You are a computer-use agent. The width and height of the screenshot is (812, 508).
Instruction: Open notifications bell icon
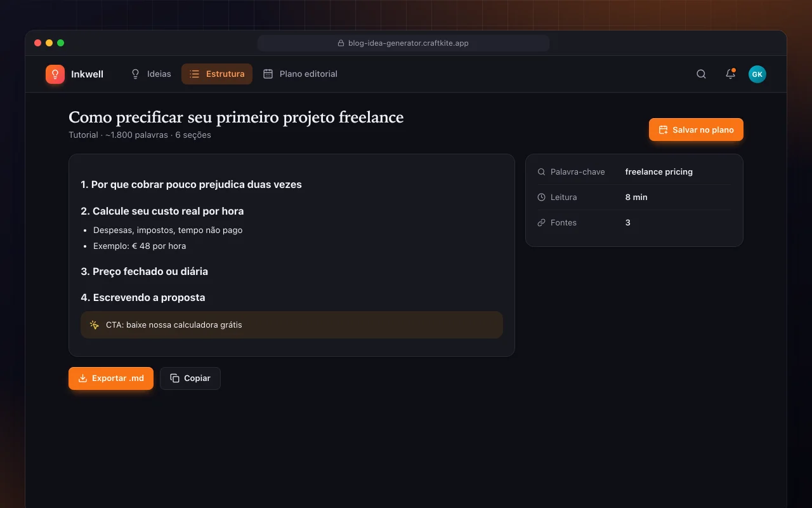tap(730, 74)
